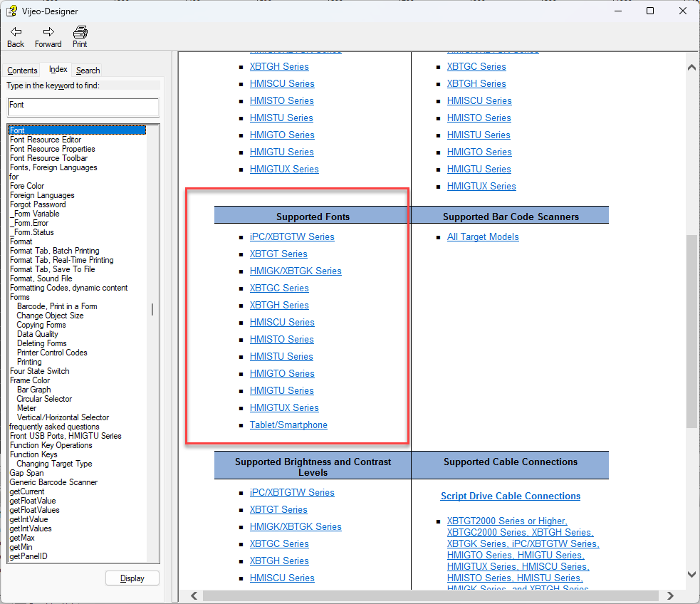The image size is (700, 604).
Task: Open XBTGT Series link under Supported Fonts
Action: click(x=278, y=254)
